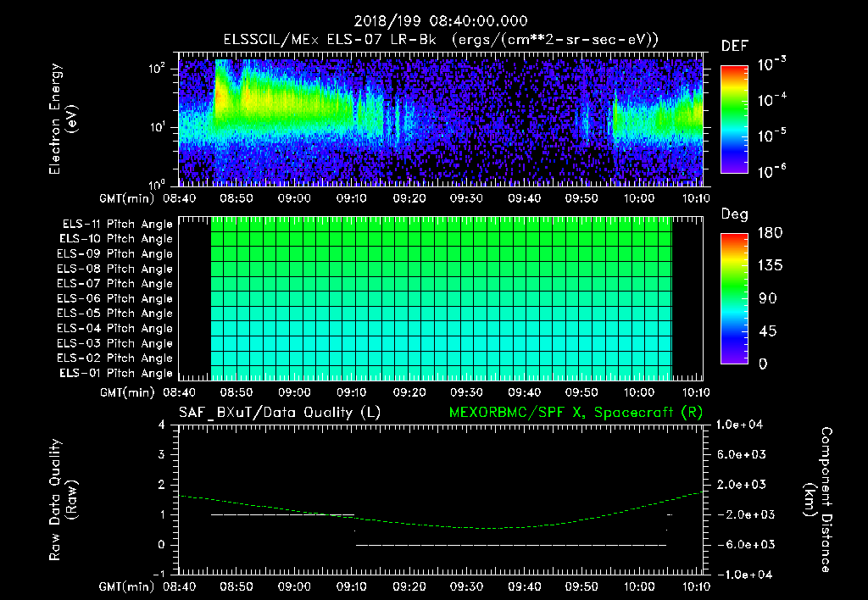Click the DEF legend label
Viewport: 868px width, 600px height.
(x=735, y=46)
